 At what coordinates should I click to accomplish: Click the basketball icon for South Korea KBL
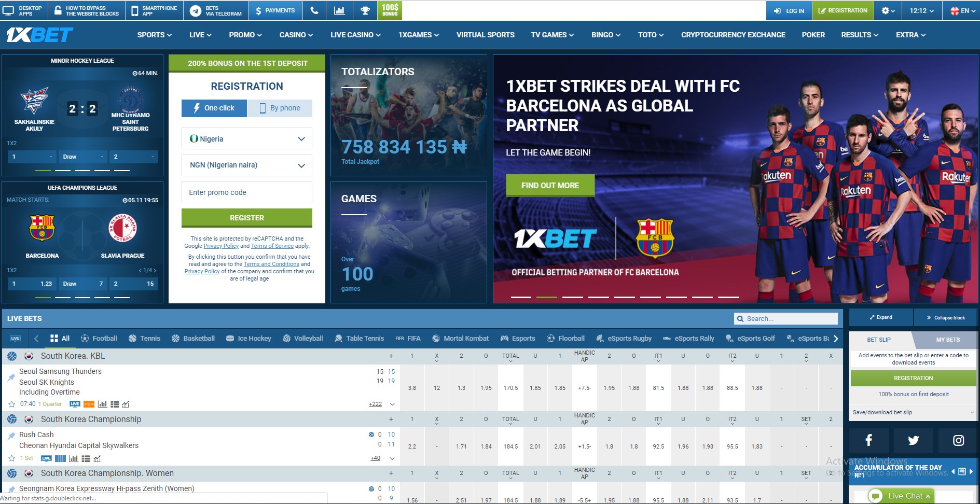point(12,356)
